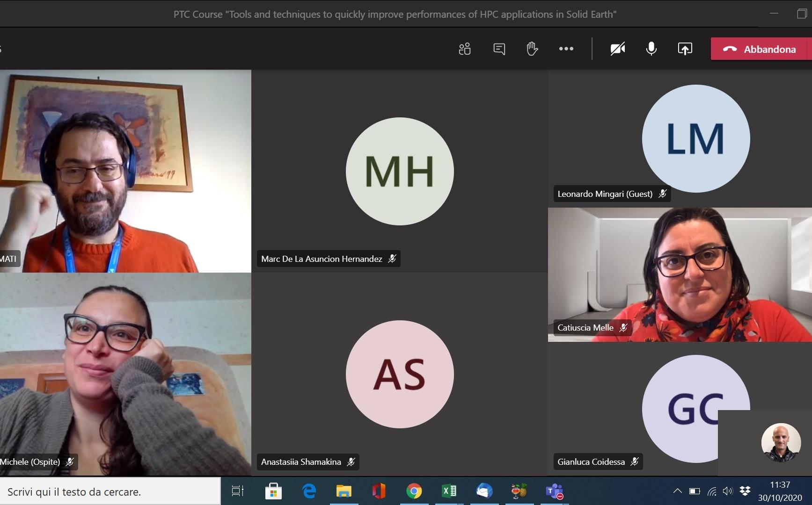
Task: Open the volume control in system tray
Action: (727, 491)
